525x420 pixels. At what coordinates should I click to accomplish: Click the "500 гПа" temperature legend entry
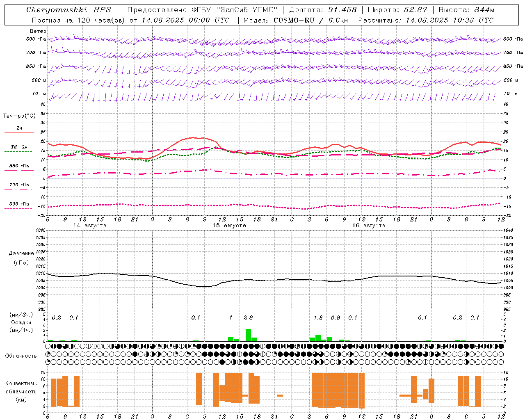(19, 204)
